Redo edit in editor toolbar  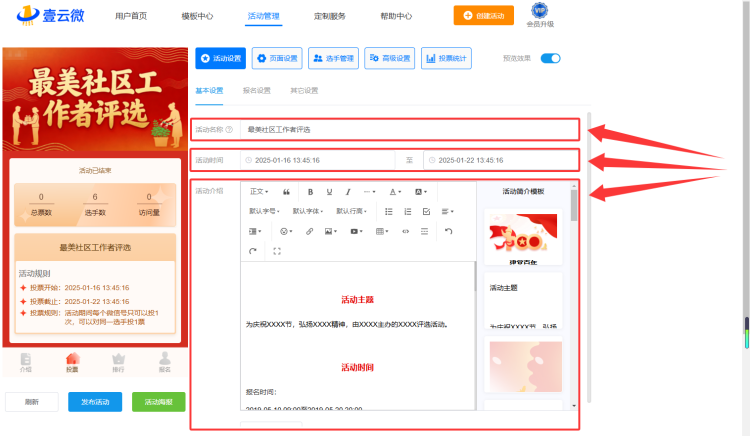point(253,251)
